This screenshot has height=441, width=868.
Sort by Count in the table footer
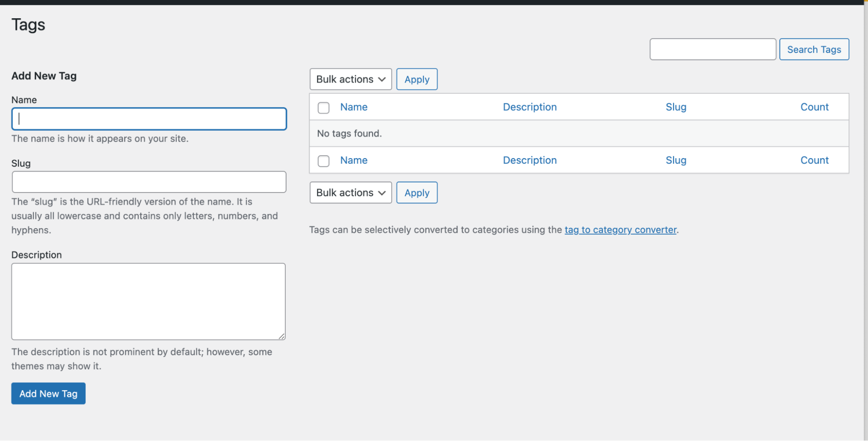point(814,160)
